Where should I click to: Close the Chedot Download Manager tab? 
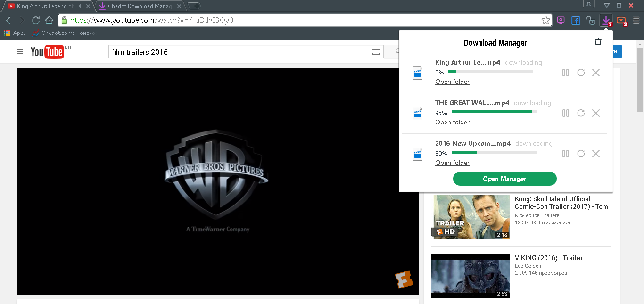click(179, 6)
